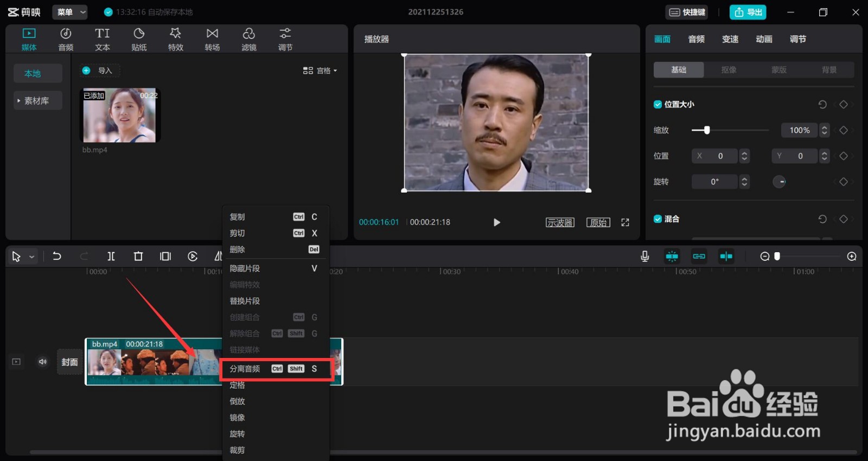The height and width of the screenshot is (461, 868).
Task: Add keyframe for 位置大小 section
Action: [x=844, y=104]
